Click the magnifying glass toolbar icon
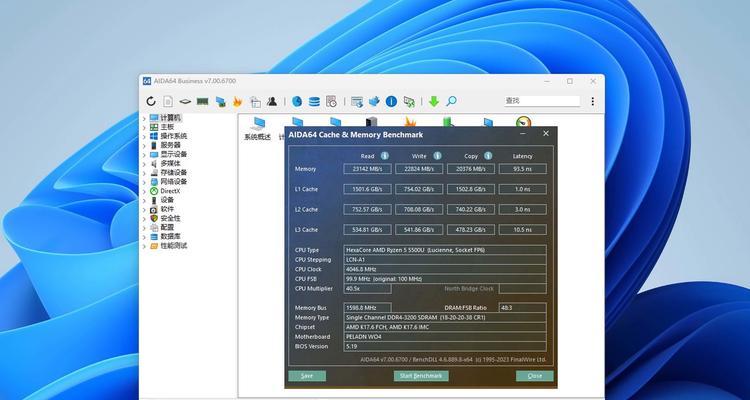Screen dimensions: 750x400 tap(451, 101)
